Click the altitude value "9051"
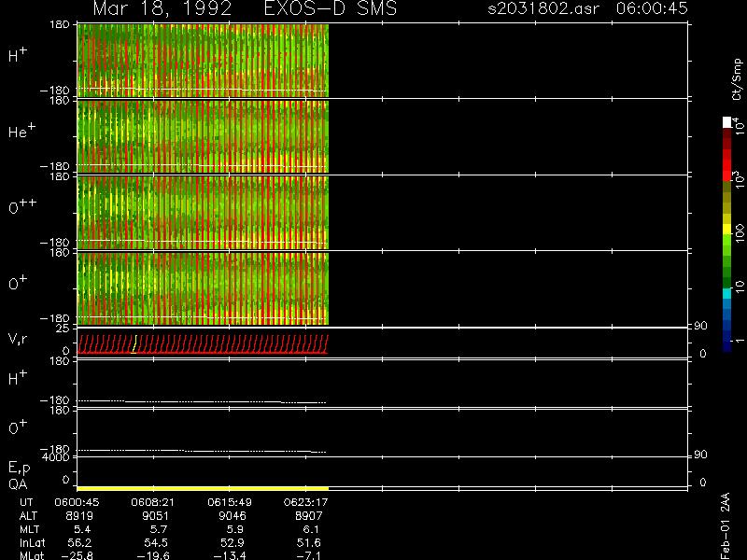Screen dimensions: 747x560 155,516
